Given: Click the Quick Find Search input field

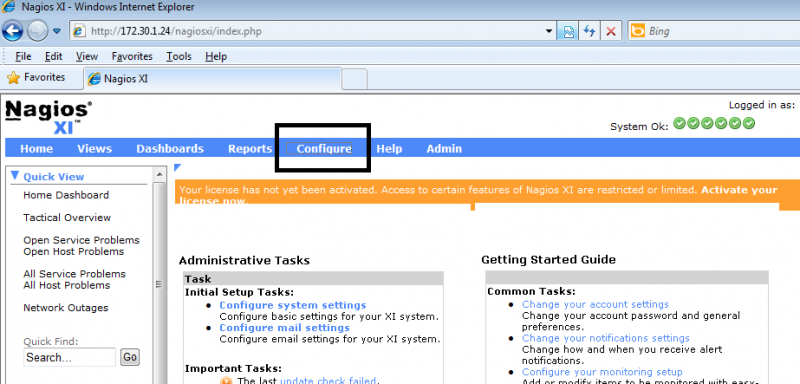Looking at the screenshot, I should [x=69, y=357].
